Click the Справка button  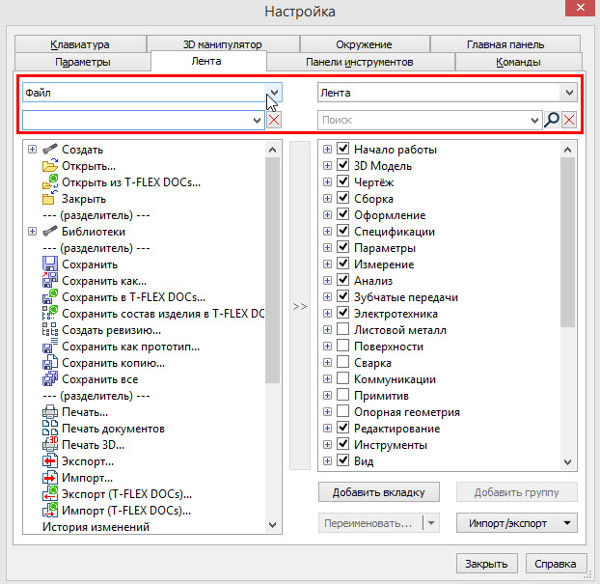[555, 564]
